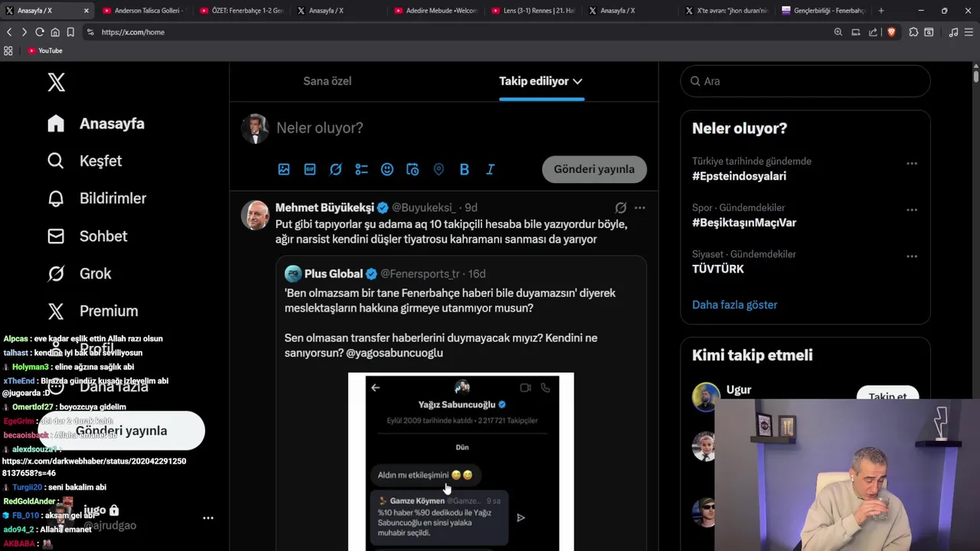Open the @yagosabuncuoglu mention link
The height and width of the screenshot is (551, 980).
coord(394,353)
